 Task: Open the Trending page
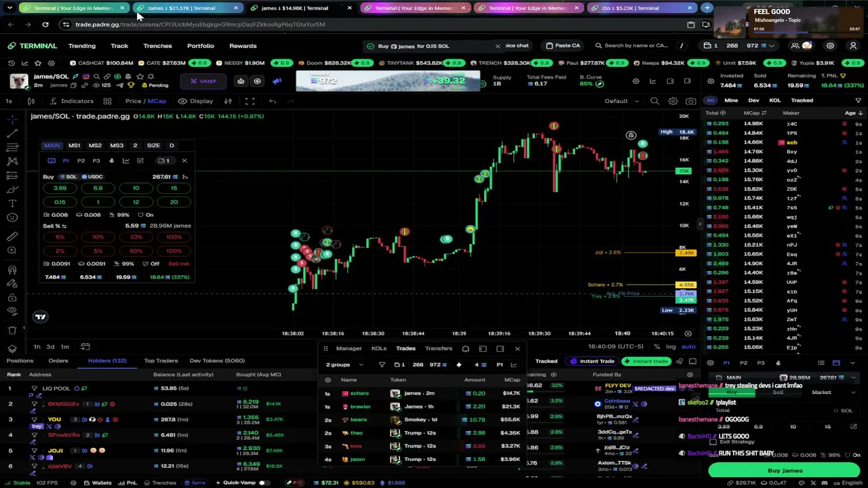pos(81,46)
